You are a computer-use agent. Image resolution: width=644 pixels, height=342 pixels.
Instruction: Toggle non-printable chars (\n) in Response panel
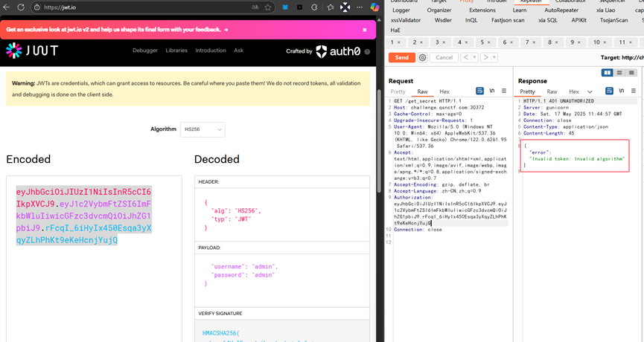point(622,91)
